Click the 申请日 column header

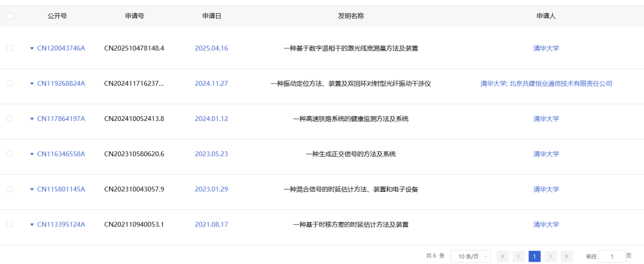212,16
